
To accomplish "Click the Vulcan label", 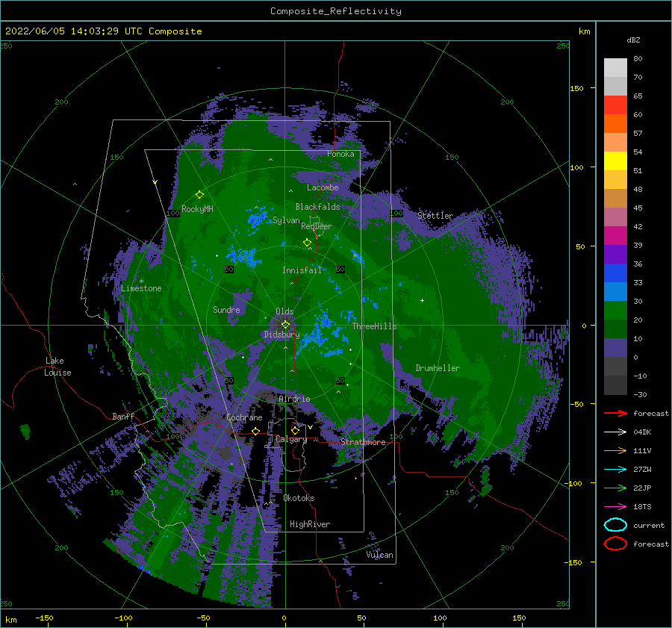I will (379, 555).
